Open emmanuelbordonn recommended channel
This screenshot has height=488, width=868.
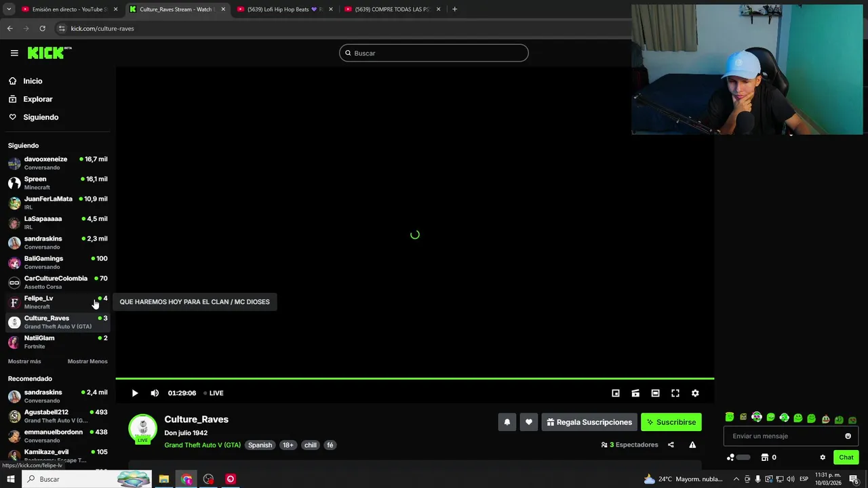[58, 436]
